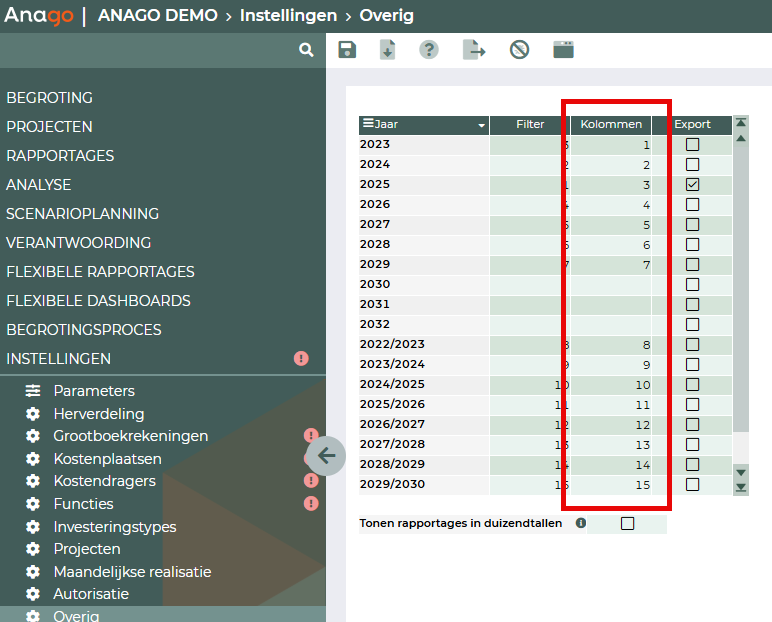Viewport: 772px width, 622px height.
Task: Jump to table top with double-up arrow
Action: [x=741, y=122]
